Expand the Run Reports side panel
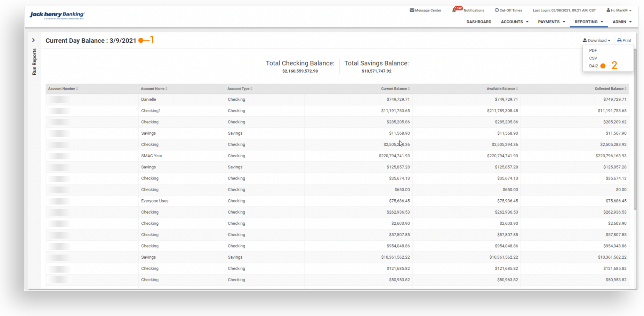 coord(34,40)
